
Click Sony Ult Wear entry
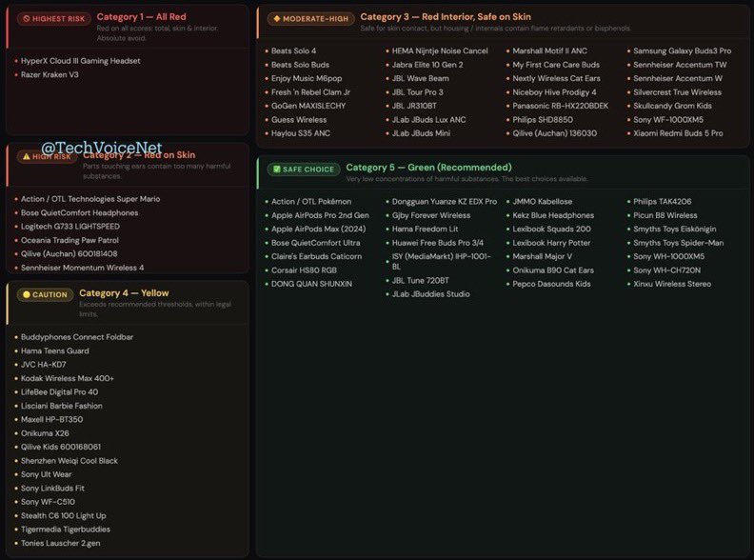(46, 474)
